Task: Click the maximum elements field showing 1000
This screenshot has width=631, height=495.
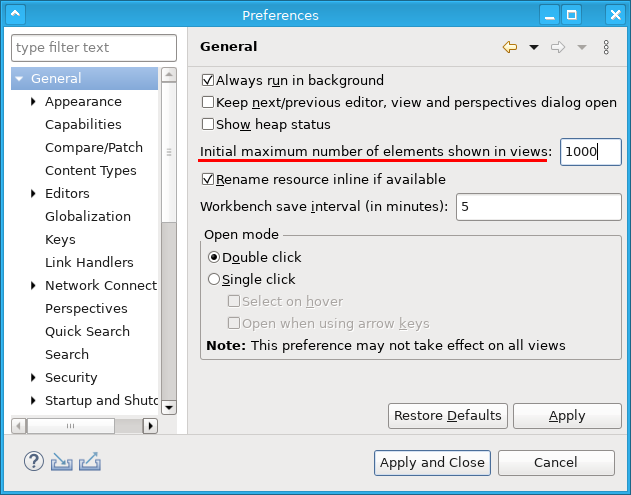Action: coord(591,152)
